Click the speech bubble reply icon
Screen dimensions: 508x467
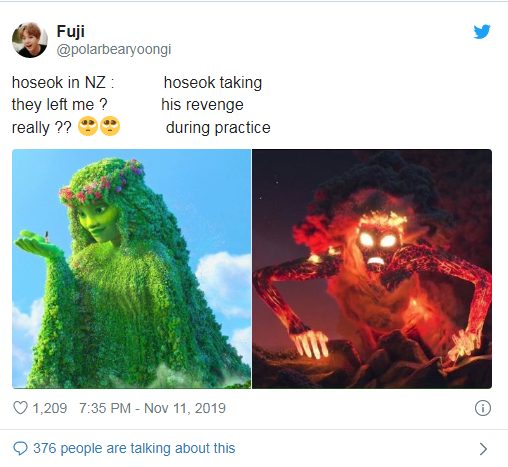[x=20, y=448]
